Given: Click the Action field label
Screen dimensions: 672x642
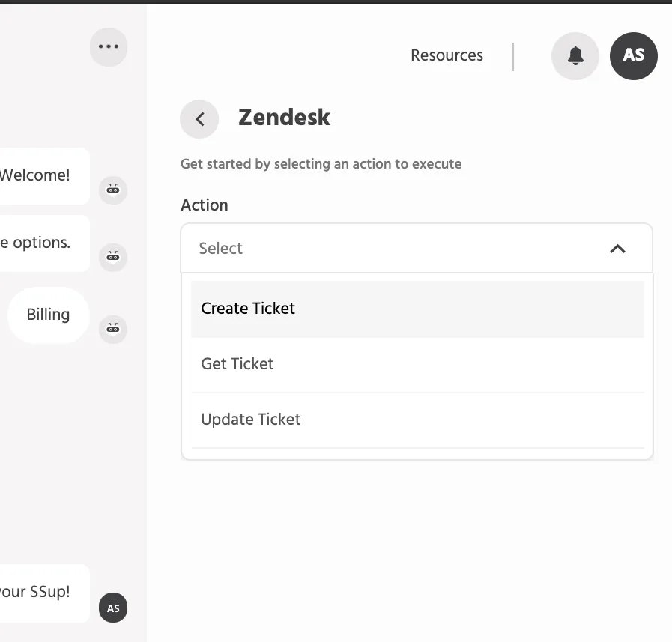Looking at the screenshot, I should pyautogui.click(x=205, y=205).
